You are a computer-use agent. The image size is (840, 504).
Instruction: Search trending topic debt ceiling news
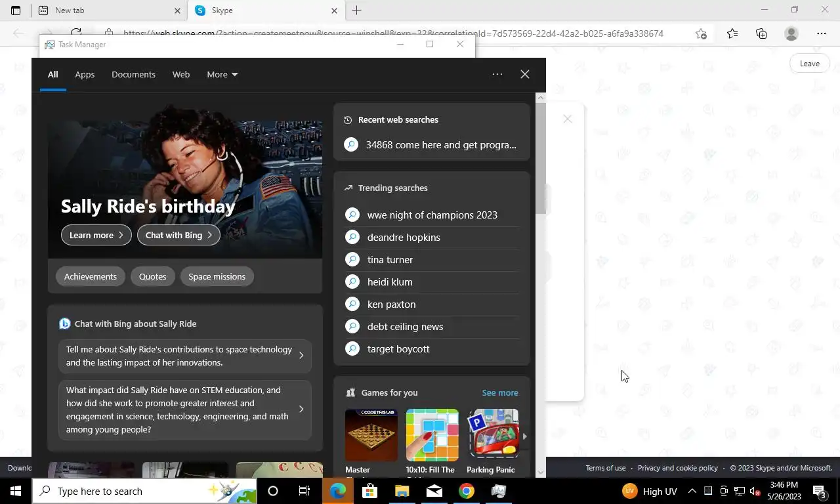(431, 326)
